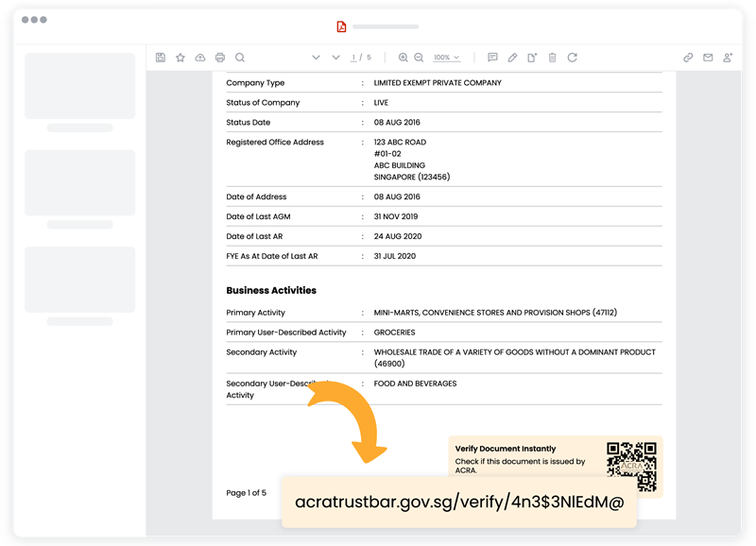Go to next page with the down chevron
Image resolution: width=756 pixels, height=546 pixels.
click(x=335, y=57)
